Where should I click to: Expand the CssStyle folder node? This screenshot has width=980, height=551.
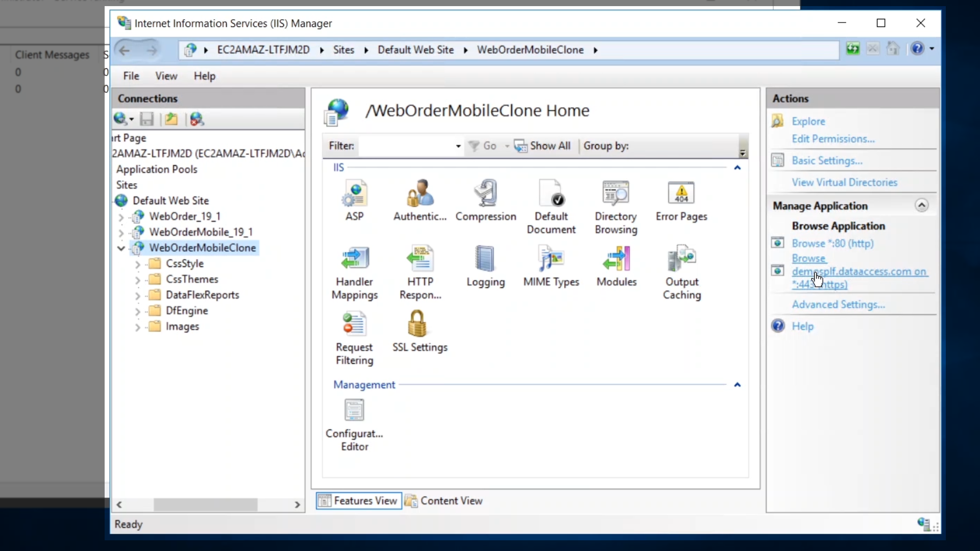coord(137,264)
